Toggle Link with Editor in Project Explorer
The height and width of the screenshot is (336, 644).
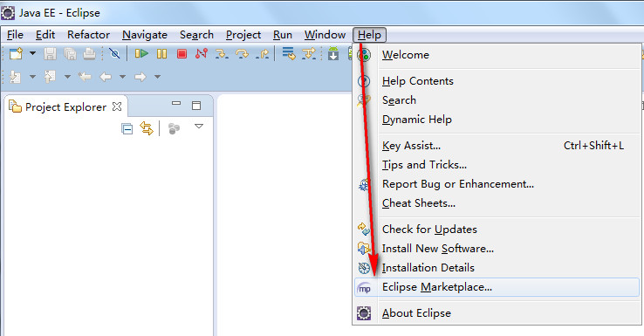(x=147, y=128)
